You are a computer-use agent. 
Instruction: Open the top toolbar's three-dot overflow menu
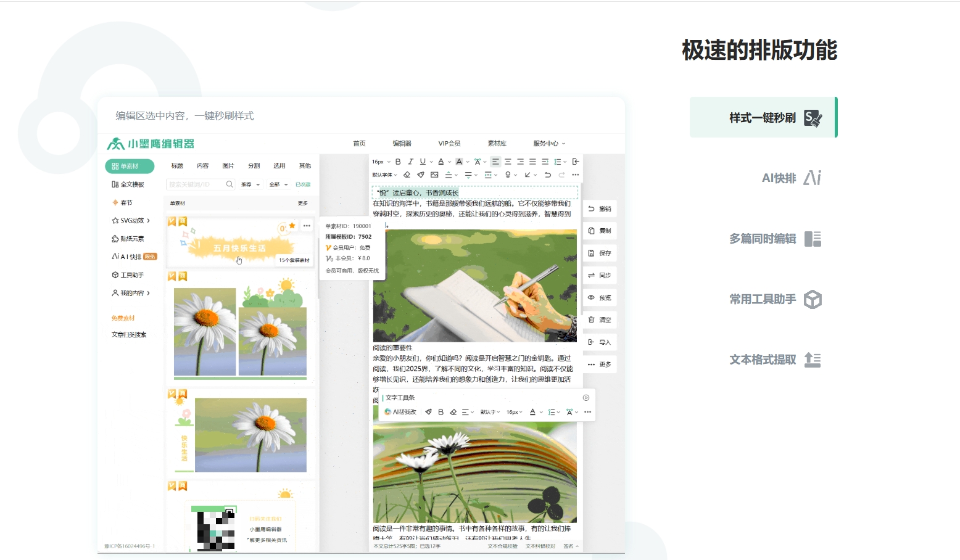[x=575, y=175]
